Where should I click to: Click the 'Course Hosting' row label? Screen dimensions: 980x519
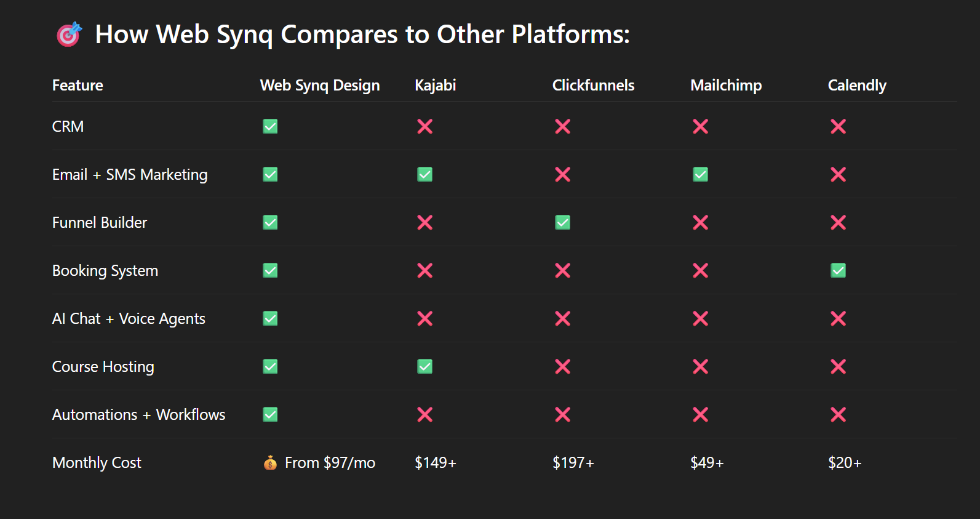coord(103,367)
